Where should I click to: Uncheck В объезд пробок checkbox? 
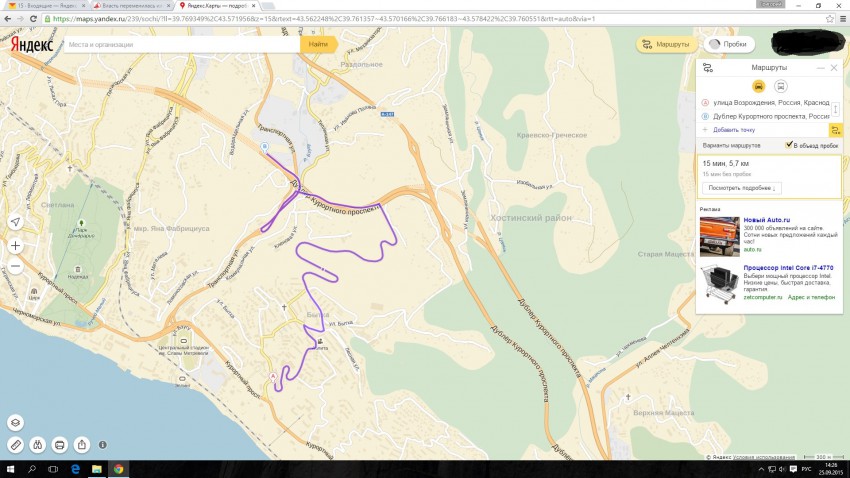pos(790,145)
